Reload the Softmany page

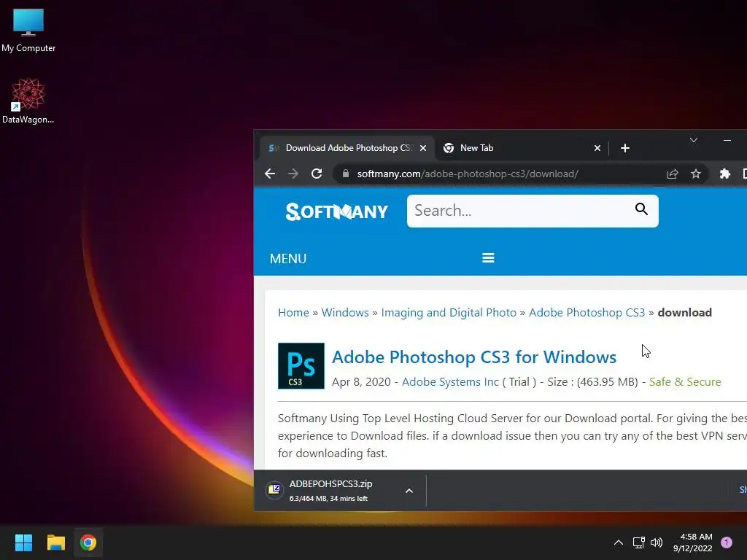pyautogui.click(x=317, y=174)
